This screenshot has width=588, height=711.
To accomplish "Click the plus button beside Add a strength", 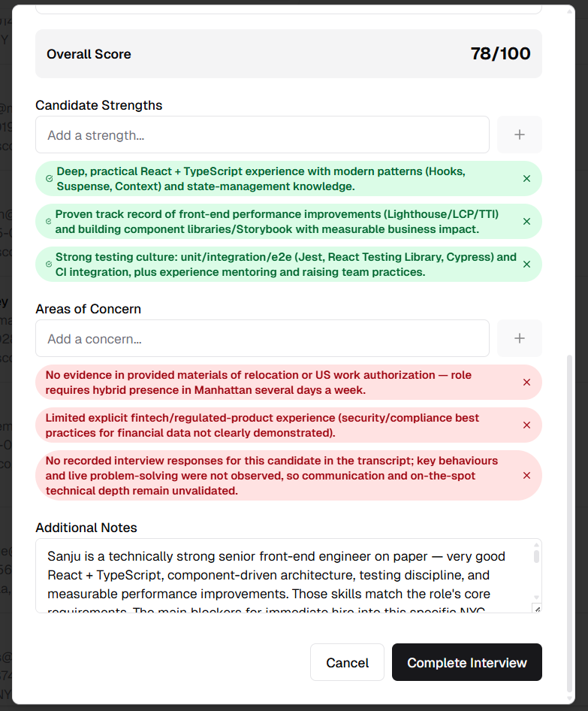I will pyautogui.click(x=519, y=135).
